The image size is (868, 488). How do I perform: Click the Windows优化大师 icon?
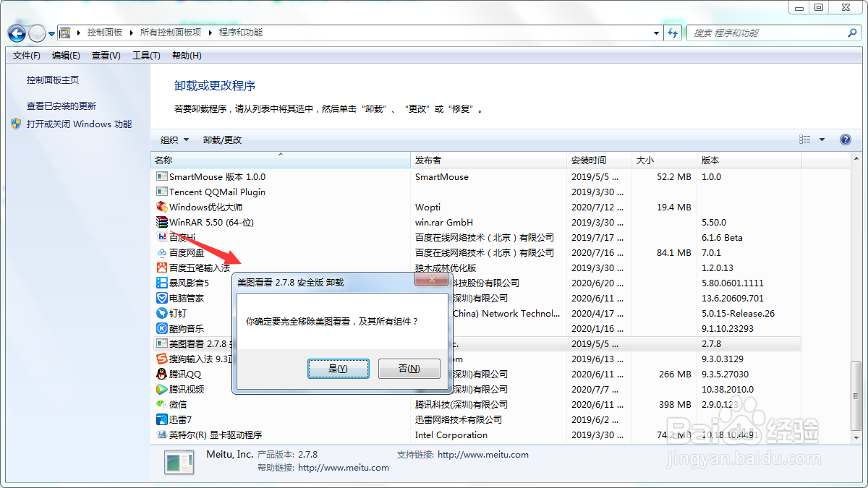pyautogui.click(x=162, y=207)
